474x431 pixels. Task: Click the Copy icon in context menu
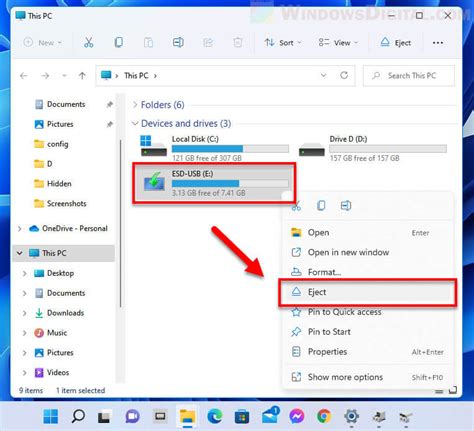coord(321,205)
